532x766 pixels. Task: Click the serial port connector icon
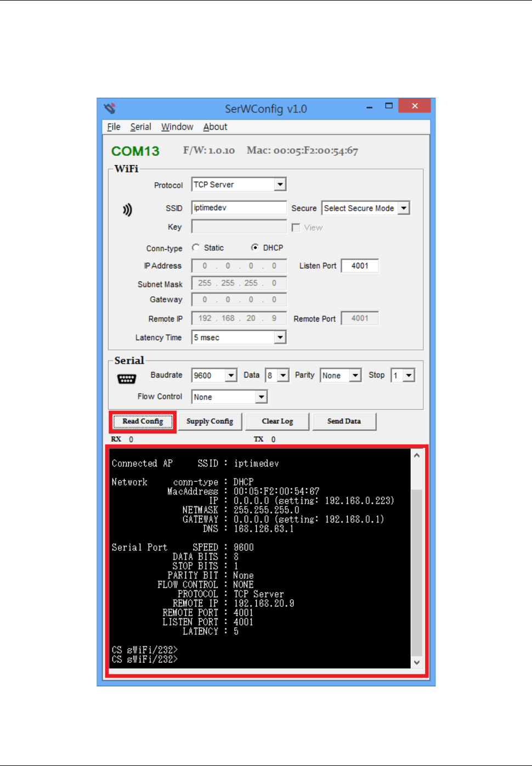tap(127, 379)
